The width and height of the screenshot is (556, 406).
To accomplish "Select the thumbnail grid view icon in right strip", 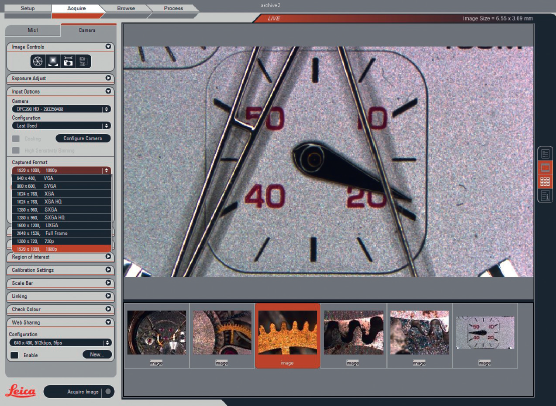I will pos(545,182).
